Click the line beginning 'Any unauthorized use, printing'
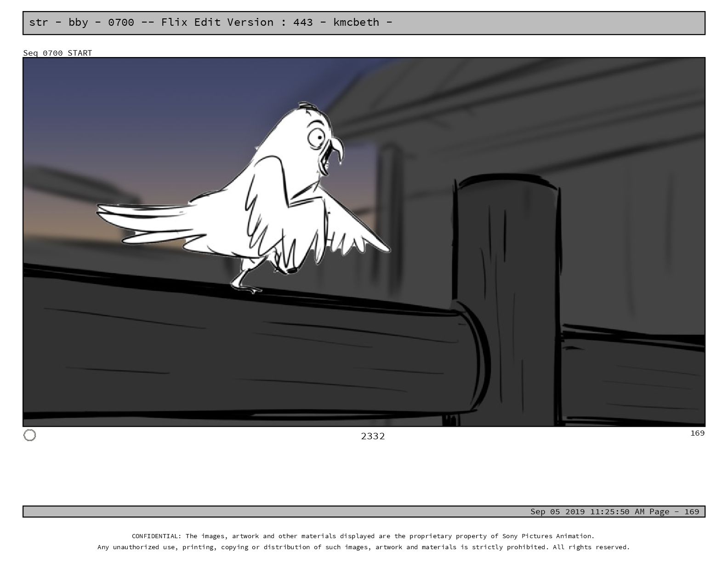 coord(364,547)
